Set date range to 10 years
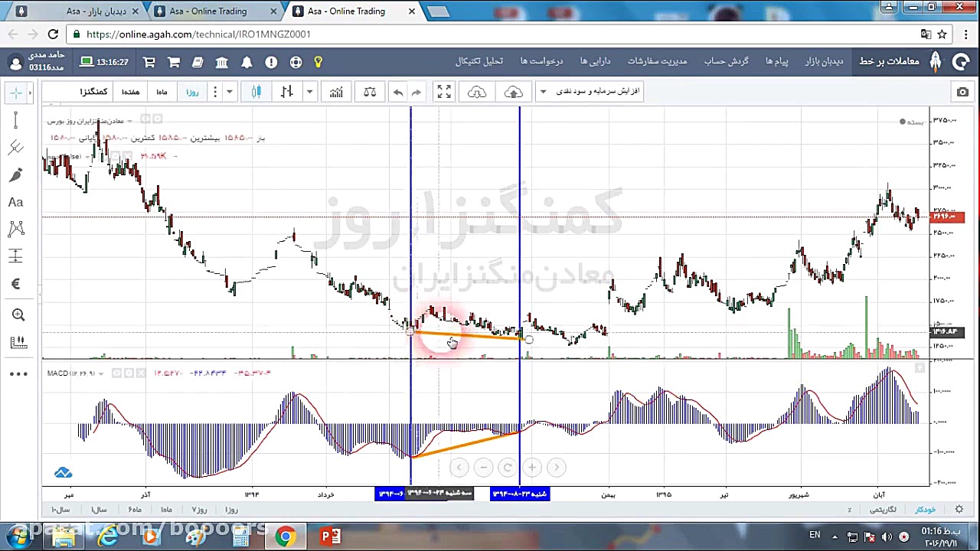The width and height of the screenshot is (980, 551). click(60, 510)
